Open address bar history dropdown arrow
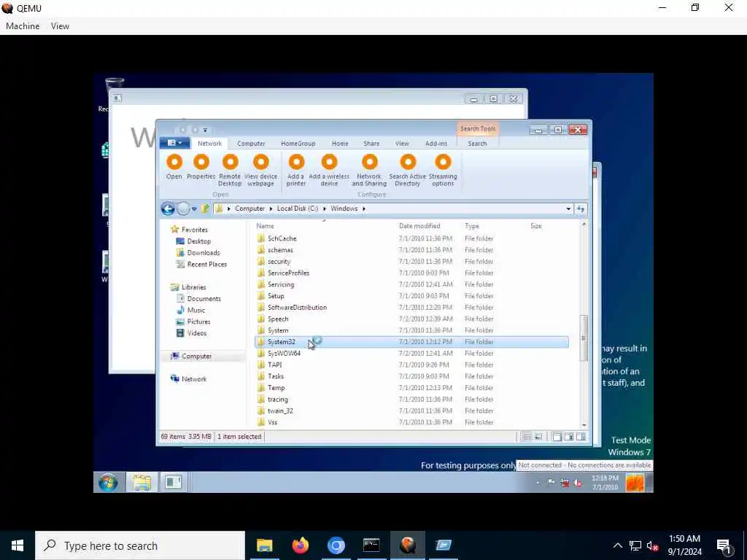Viewport: 747px width, 560px height. click(x=568, y=209)
